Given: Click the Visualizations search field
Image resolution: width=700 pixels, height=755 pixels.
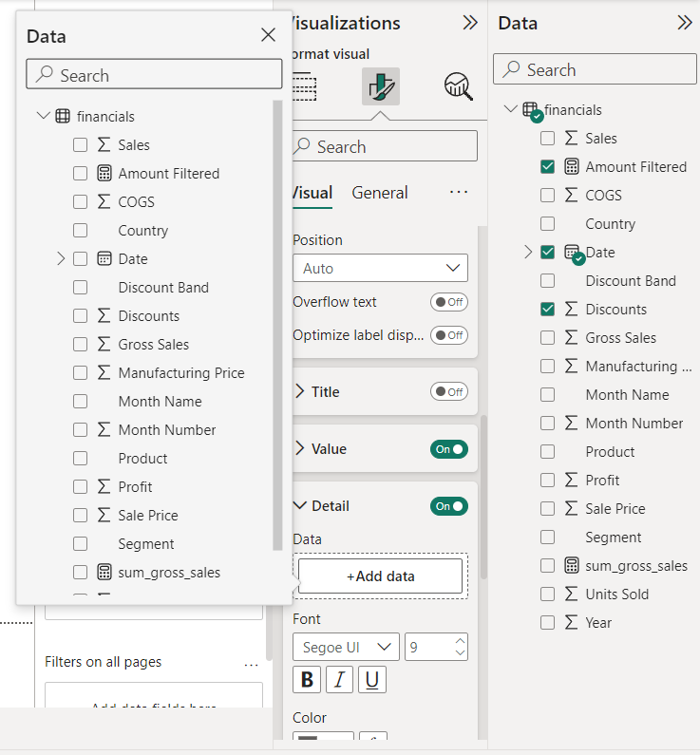Looking at the screenshot, I should pos(385,146).
